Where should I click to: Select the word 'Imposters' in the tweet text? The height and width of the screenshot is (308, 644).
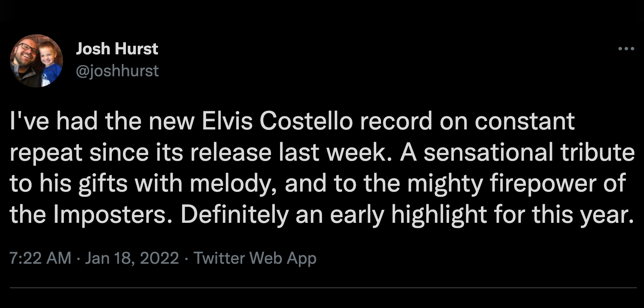pos(109,215)
